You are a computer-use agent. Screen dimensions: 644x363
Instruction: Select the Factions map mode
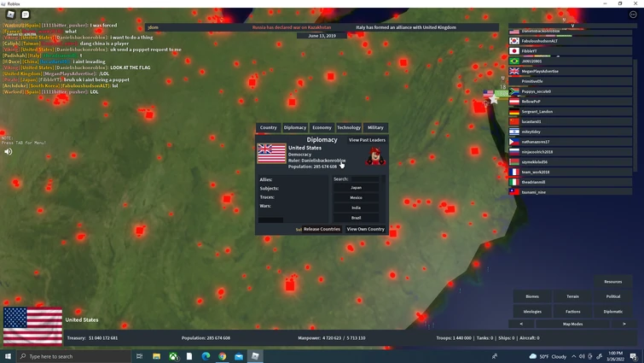572,312
